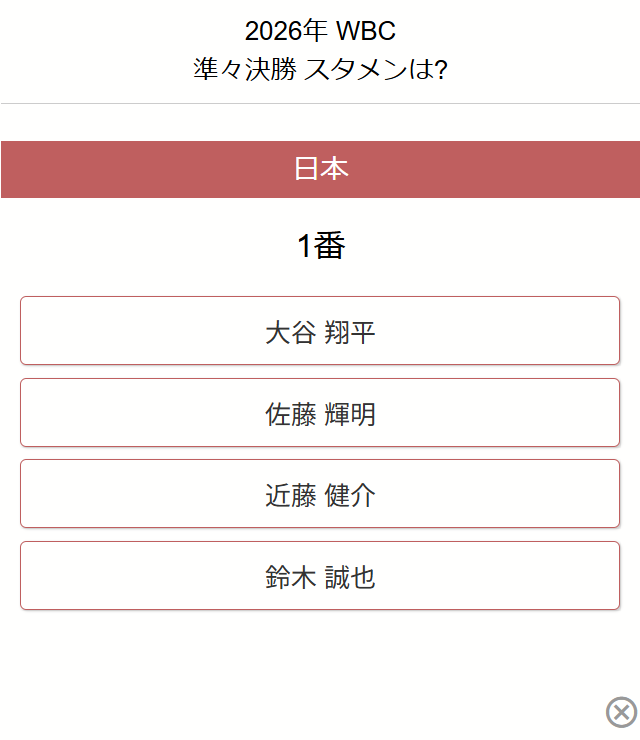Click the first answer box under 1番

(x=320, y=331)
